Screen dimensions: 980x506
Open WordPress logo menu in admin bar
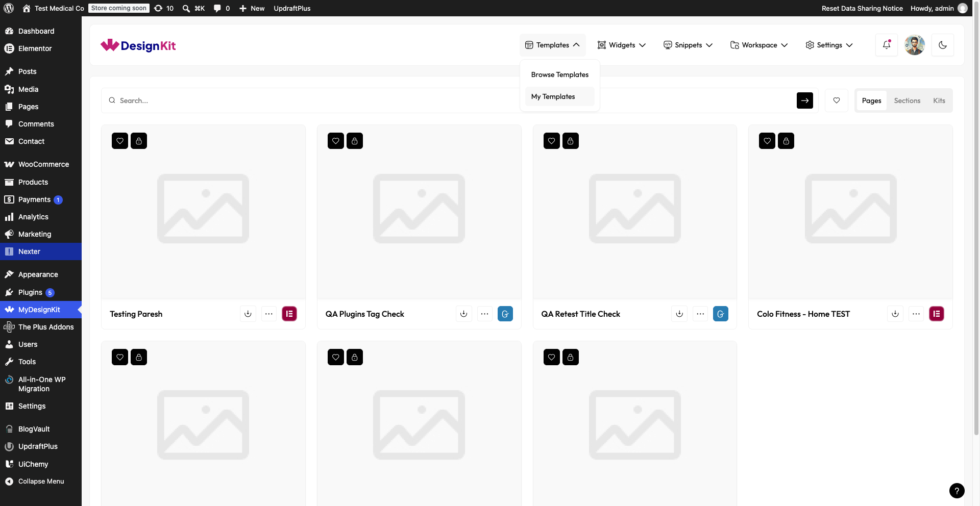point(9,8)
